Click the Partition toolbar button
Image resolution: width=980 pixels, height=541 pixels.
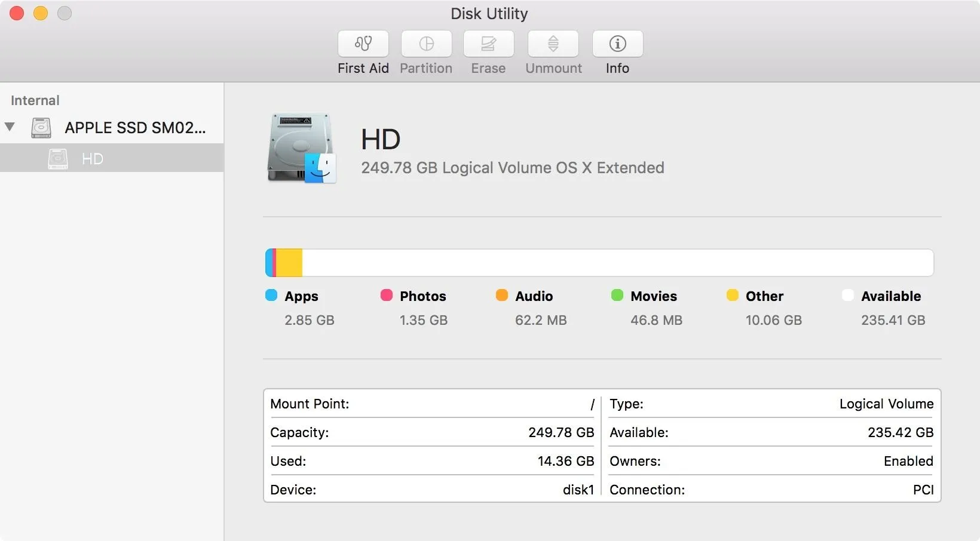coord(427,44)
